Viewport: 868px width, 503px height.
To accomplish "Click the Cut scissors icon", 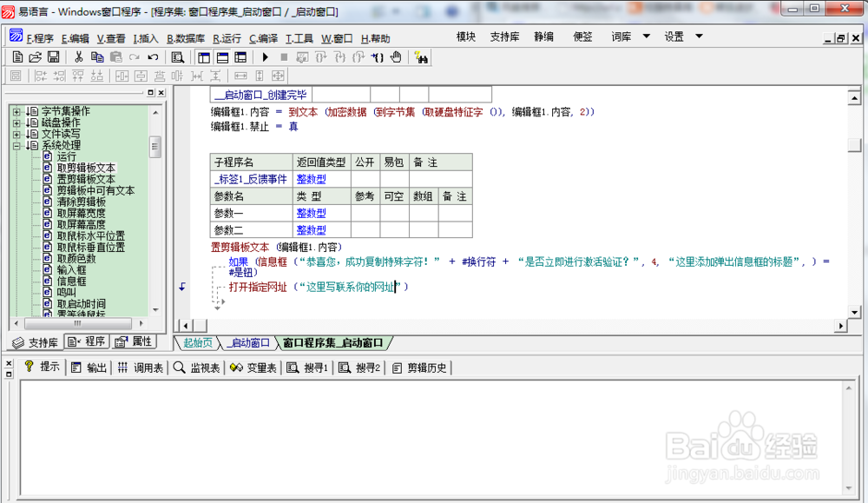I will pyautogui.click(x=79, y=57).
